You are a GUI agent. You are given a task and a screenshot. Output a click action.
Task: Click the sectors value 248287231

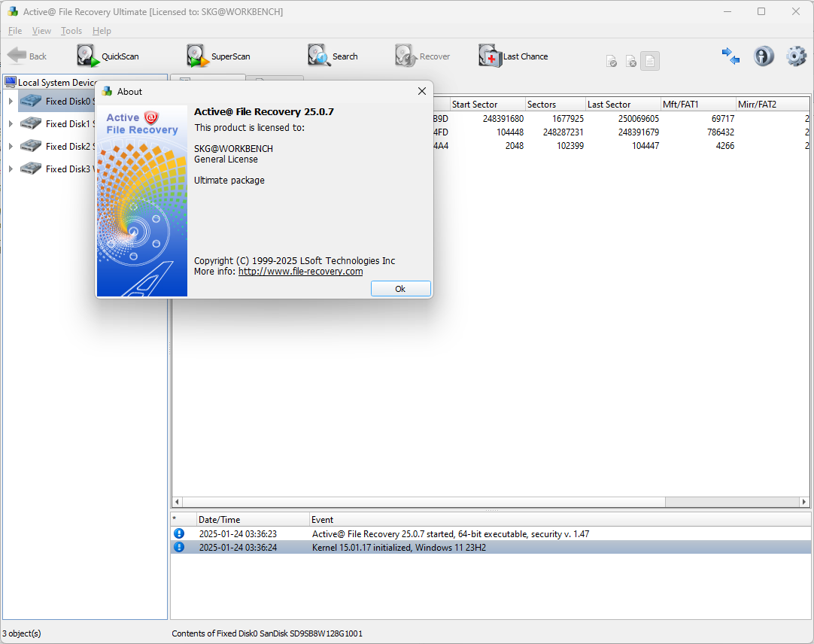[563, 132]
